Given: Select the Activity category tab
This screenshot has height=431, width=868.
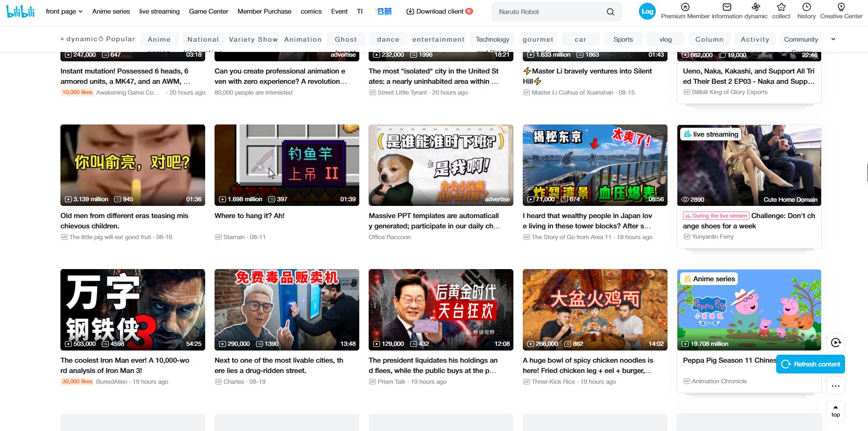Looking at the screenshot, I should coord(755,39).
